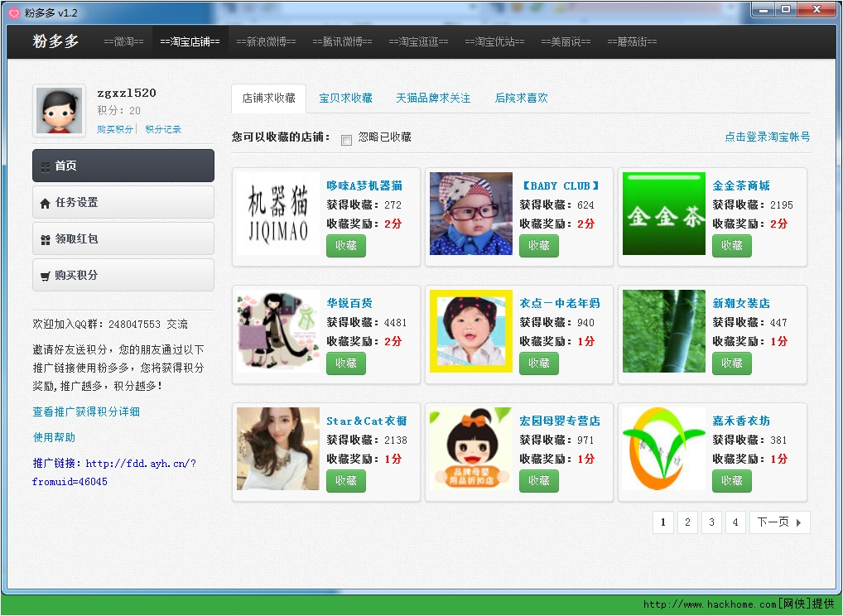
Task: Click 收藏 for 嘉禾香衣坊
Action: coord(732,481)
